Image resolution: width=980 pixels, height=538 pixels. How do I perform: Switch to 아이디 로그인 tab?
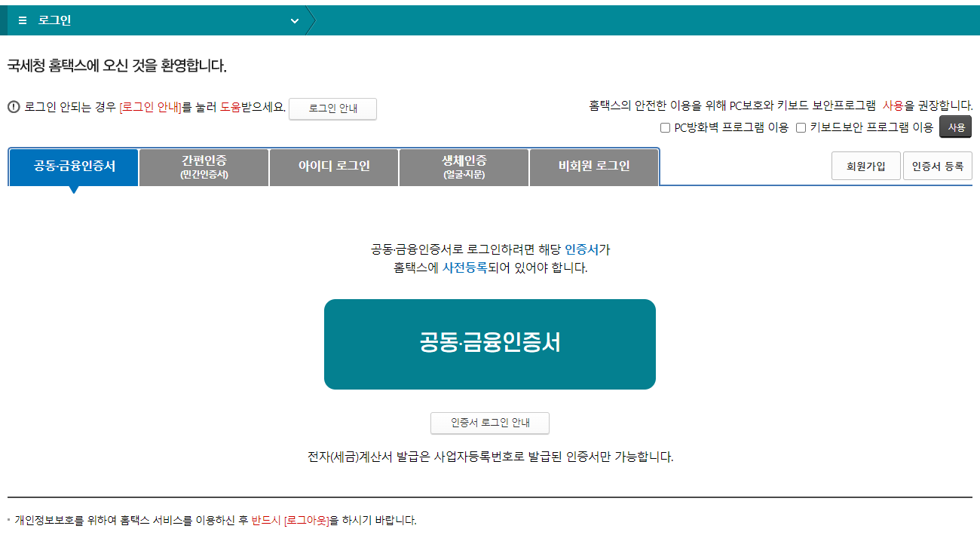334,167
